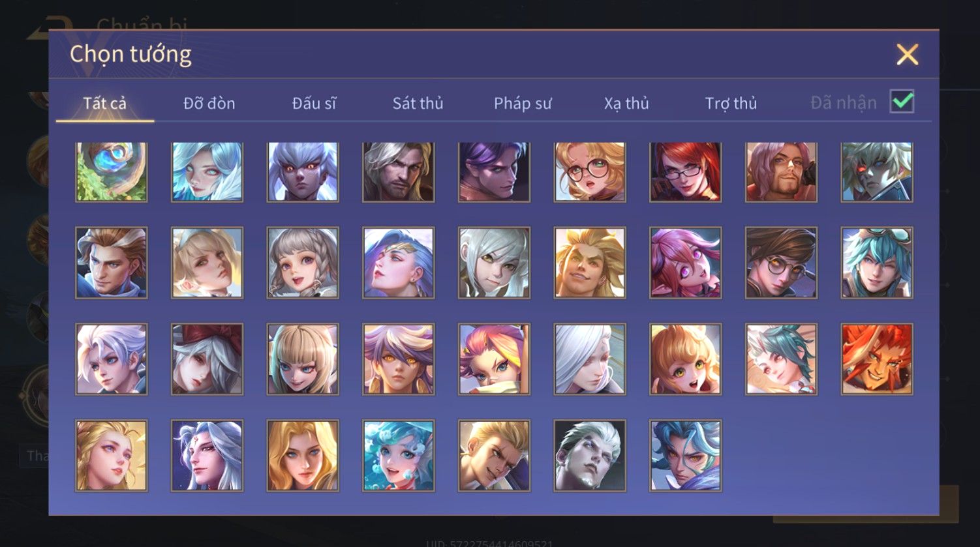Image resolution: width=980 pixels, height=547 pixels.
Task: Select the hero with round glasses and blonde hair
Action: (590, 172)
